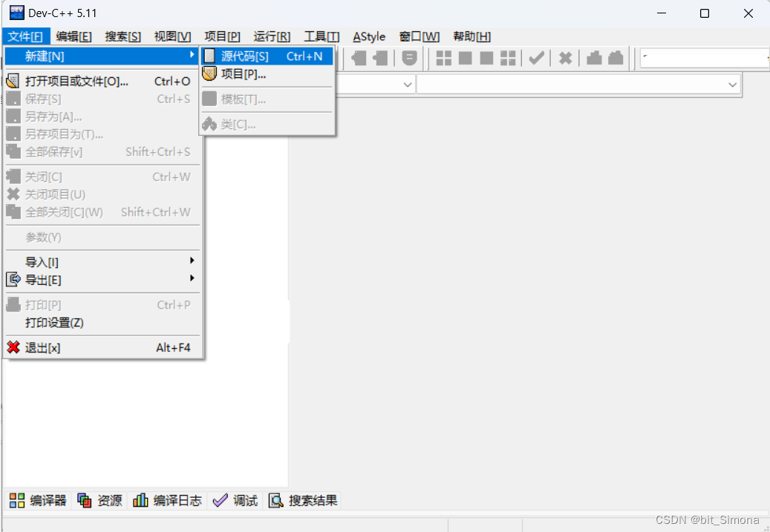Click the second bookmark flag icon beside the shield icon

tap(380, 58)
